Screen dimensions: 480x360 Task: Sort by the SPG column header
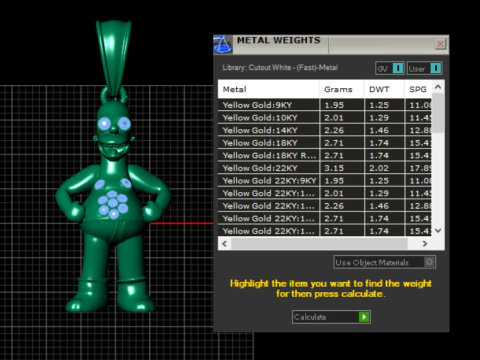(x=418, y=89)
